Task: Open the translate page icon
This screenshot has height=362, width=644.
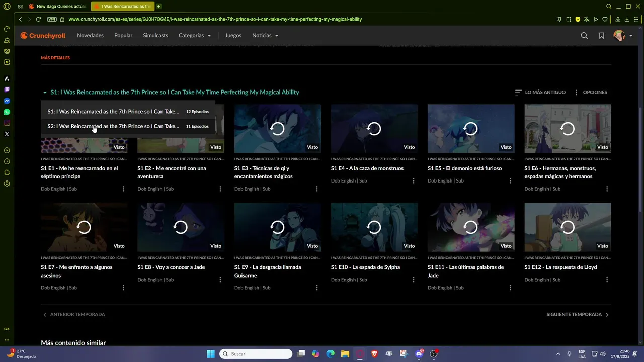Action: coord(587,19)
